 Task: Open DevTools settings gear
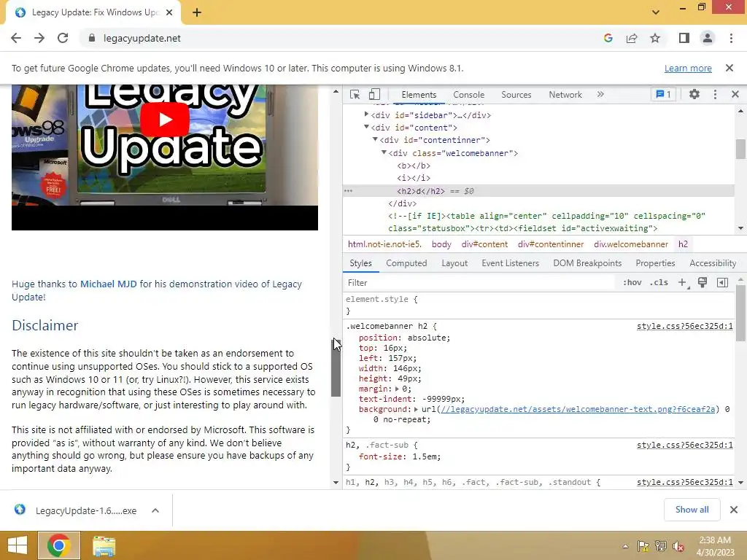(694, 94)
